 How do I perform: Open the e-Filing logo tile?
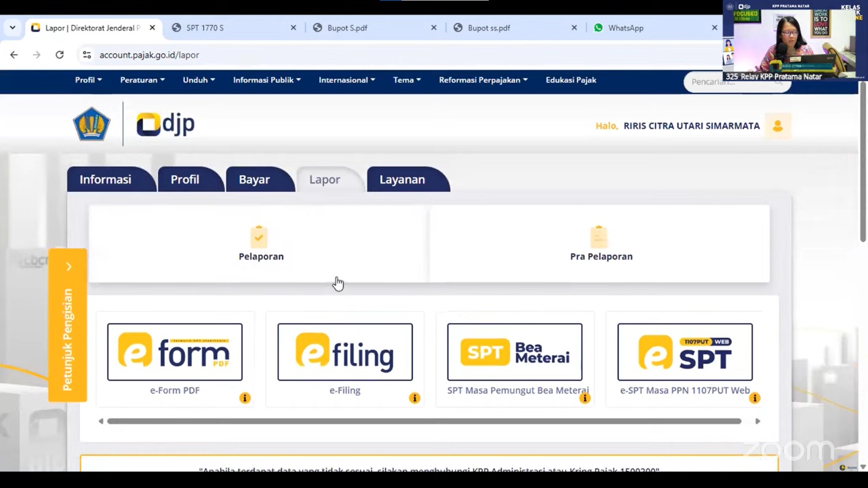pyautogui.click(x=345, y=352)
